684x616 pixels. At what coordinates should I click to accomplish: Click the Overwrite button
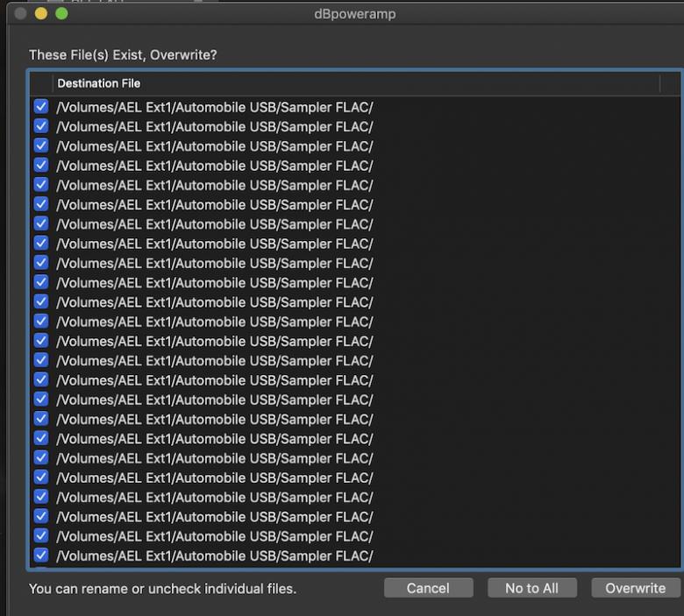tap(635, 588)
